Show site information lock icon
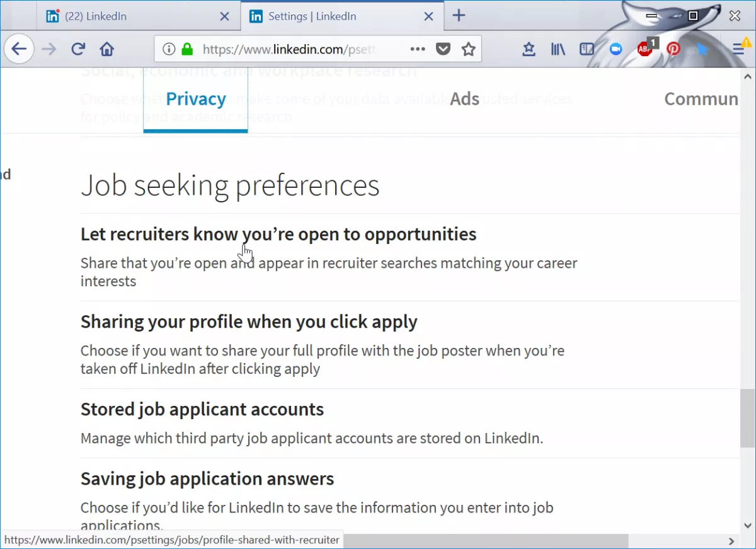The image size is (756, 549). 186,49
